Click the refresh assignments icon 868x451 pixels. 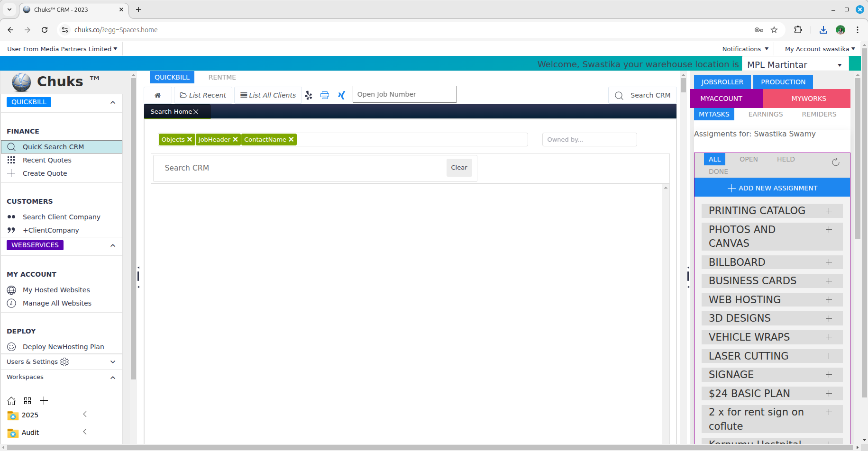(x=836, y=162)
